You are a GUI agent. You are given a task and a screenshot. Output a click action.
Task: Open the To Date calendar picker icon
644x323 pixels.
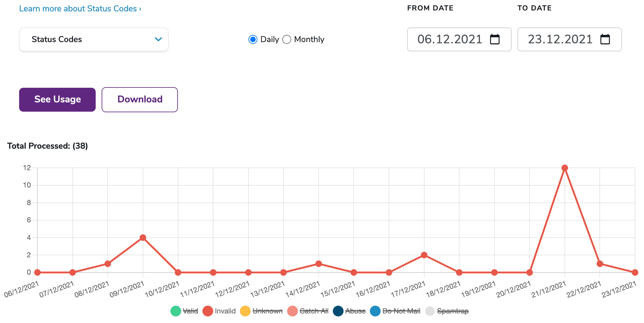[x=605, y=39]
